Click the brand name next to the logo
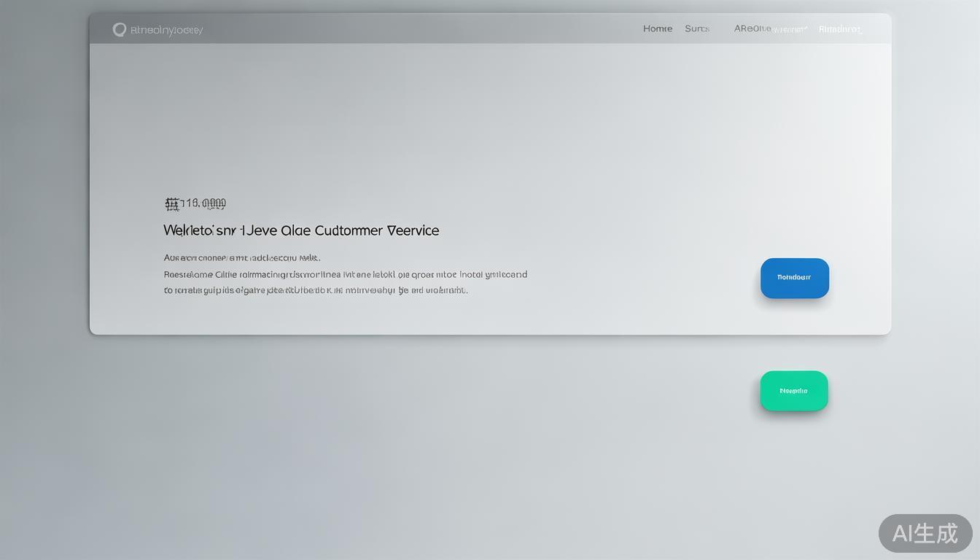980x560 pixels. 166,30
